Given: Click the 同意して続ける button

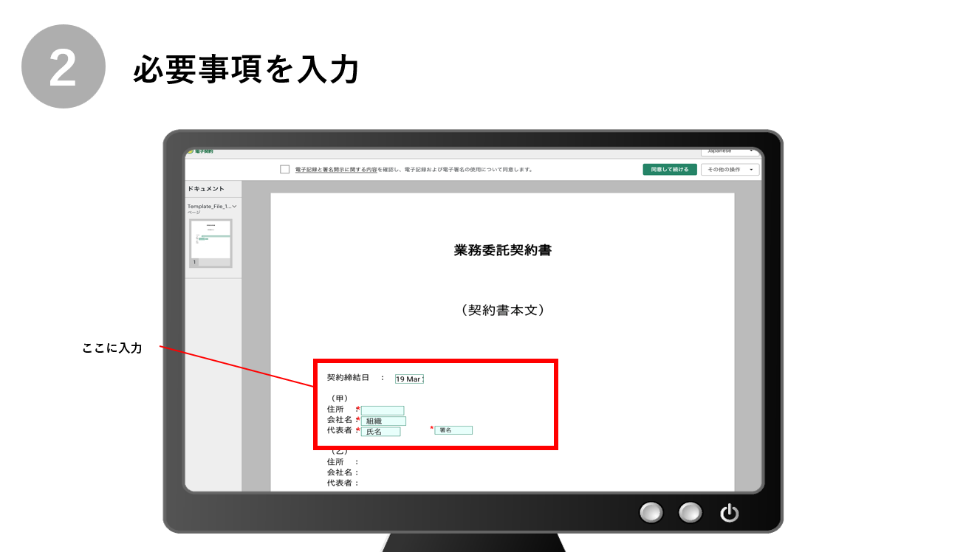Looking at the screenshot, I should 669,170.
